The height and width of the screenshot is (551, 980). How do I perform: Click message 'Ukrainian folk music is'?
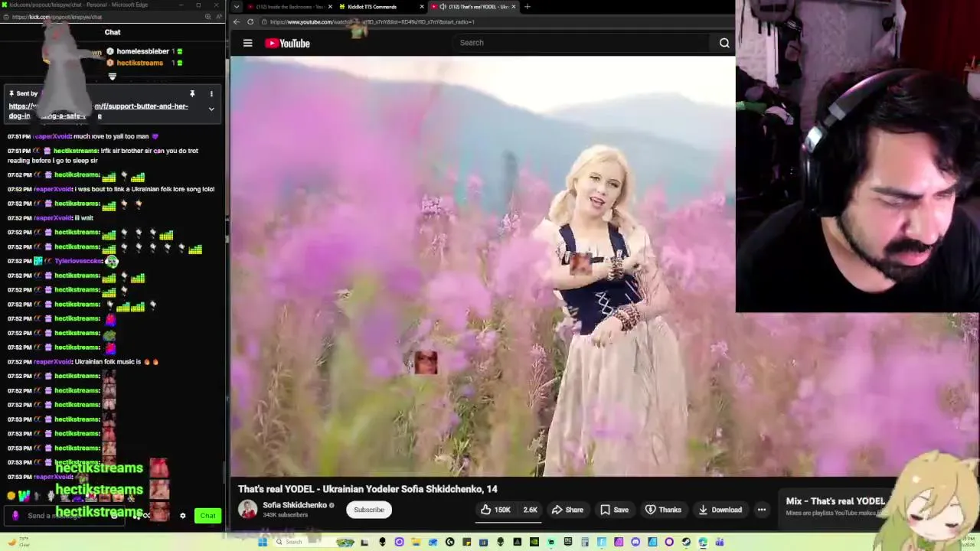point(107,362)
